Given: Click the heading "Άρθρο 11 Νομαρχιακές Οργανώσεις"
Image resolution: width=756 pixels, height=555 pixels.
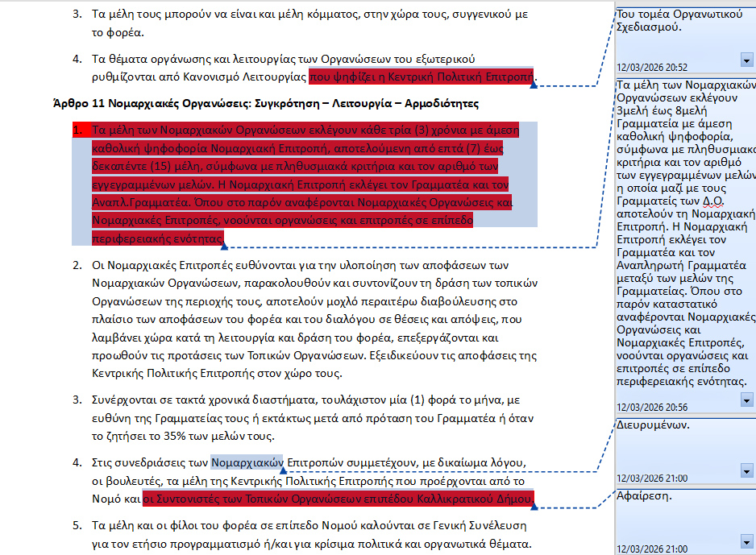Looking at the screenshot, I should point(265,103).
